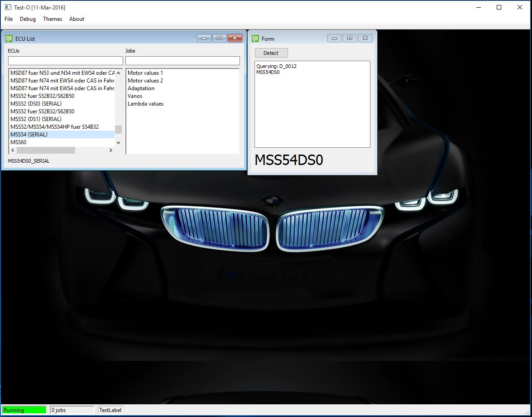Click the Jobs filter text field
532x417 pixels.
[x=182, y=61]
